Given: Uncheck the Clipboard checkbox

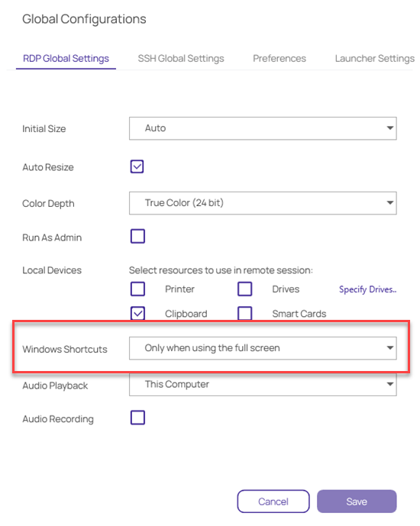Looking at the screenshot, I should 137,313.
